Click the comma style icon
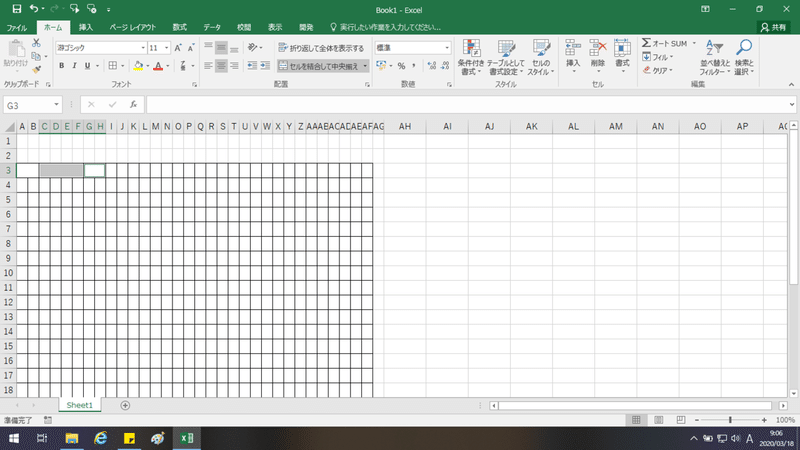Screen dimensions: 800x450 tap(414, 66)
